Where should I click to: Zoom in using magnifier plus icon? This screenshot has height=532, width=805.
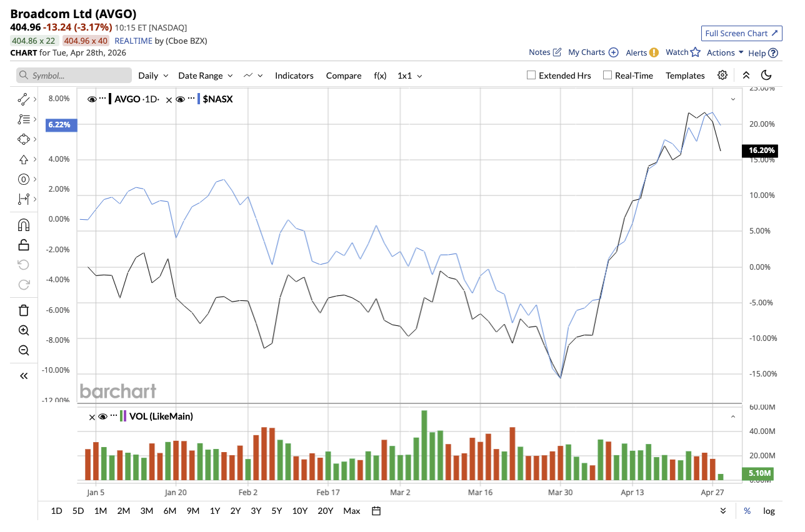pos(24,330)
